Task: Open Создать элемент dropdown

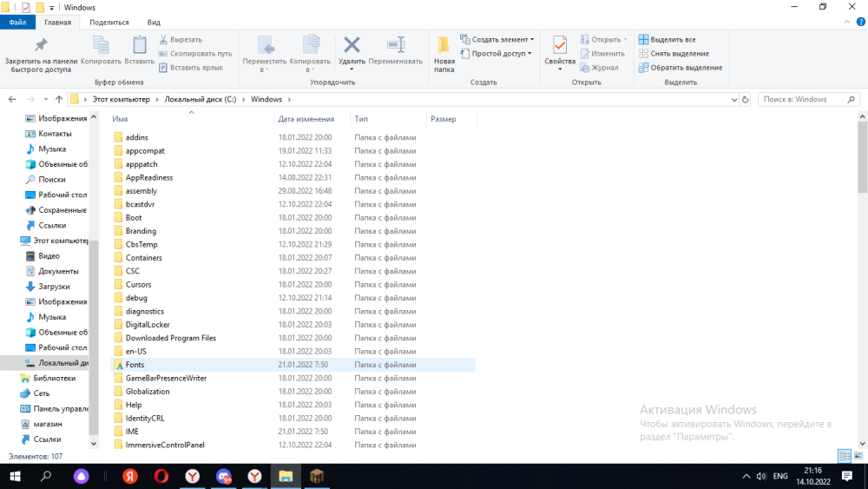Action: (x=497, y=39)
